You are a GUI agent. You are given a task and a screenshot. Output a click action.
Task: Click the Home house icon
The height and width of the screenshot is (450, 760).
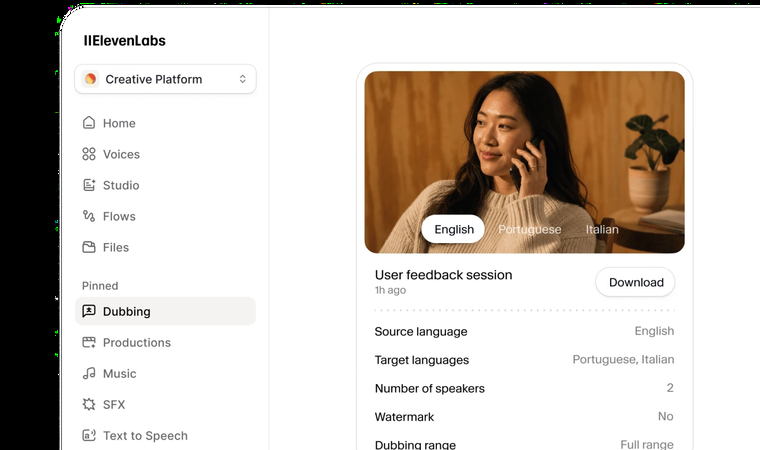89,123
